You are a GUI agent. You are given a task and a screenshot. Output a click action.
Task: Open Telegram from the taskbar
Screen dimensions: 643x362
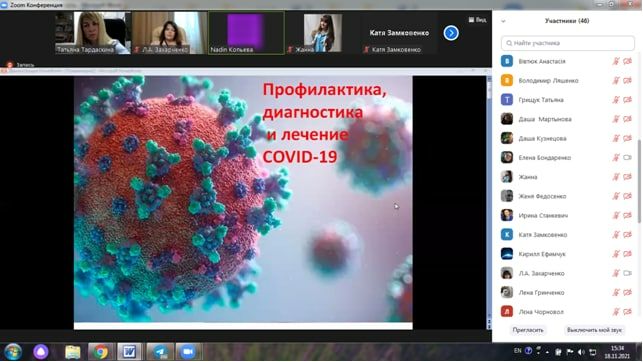click(159, 352)
